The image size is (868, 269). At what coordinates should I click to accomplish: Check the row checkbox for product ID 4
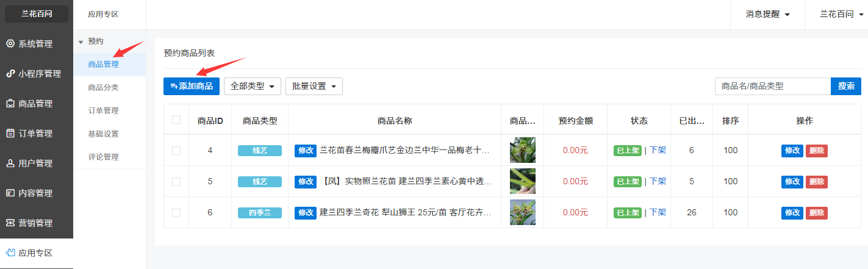(176, 150)
